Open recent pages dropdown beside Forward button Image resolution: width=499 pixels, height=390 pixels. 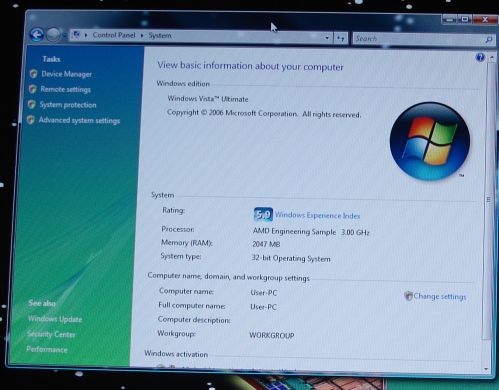point(64,35)
